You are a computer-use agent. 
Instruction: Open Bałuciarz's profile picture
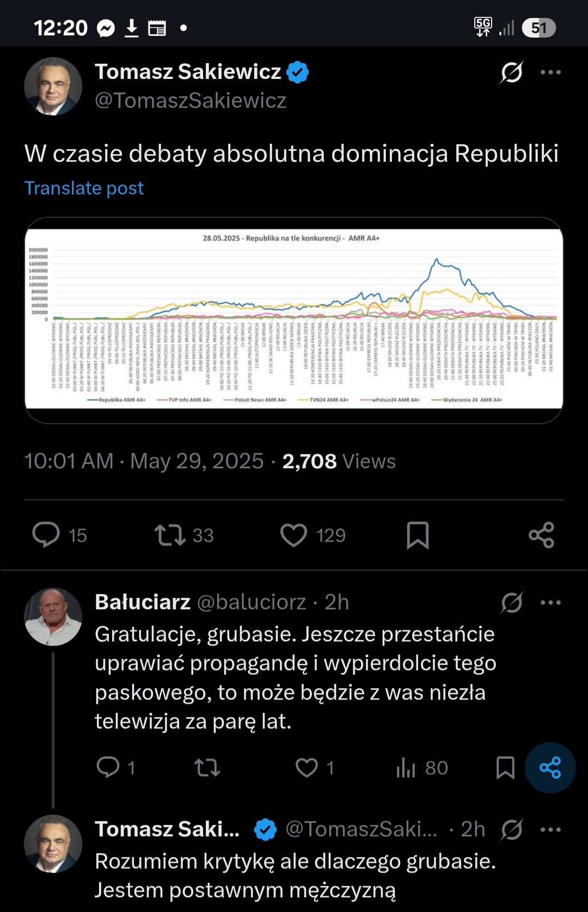[53, 617]
